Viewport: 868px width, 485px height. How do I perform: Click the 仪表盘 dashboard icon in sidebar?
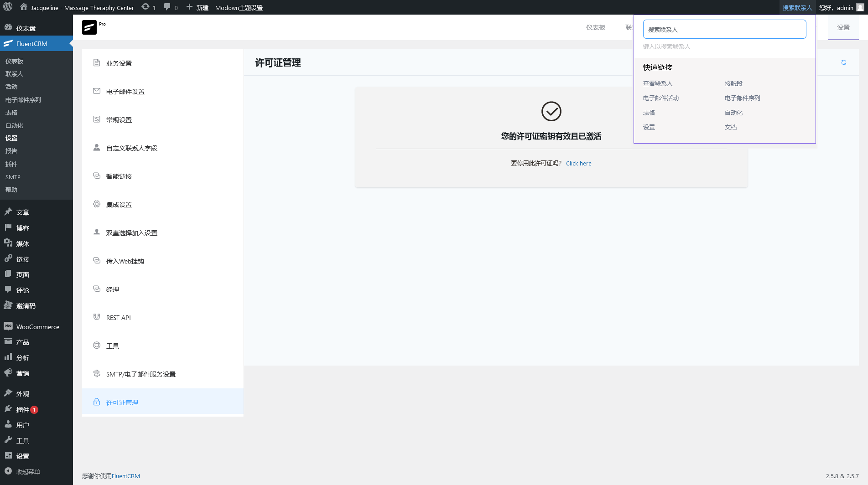point(8,27)
